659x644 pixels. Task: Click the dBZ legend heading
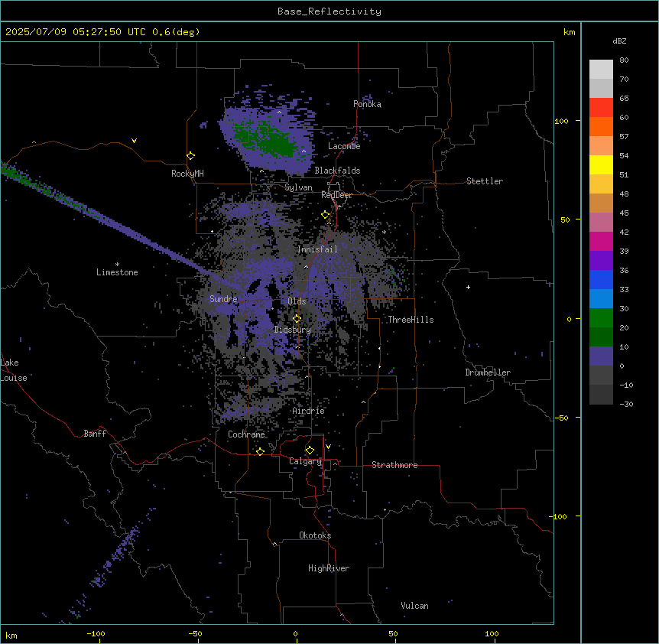coord(619,41)
